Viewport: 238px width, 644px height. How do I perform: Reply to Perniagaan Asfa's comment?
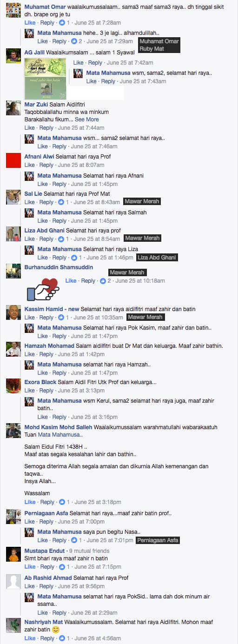click(x=46, y=522)
